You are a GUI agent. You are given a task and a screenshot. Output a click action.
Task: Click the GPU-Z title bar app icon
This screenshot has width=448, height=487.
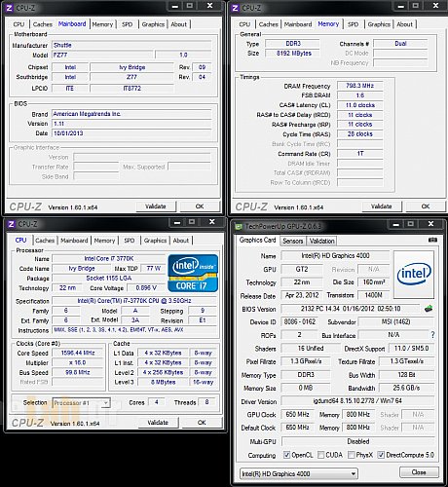239,226
